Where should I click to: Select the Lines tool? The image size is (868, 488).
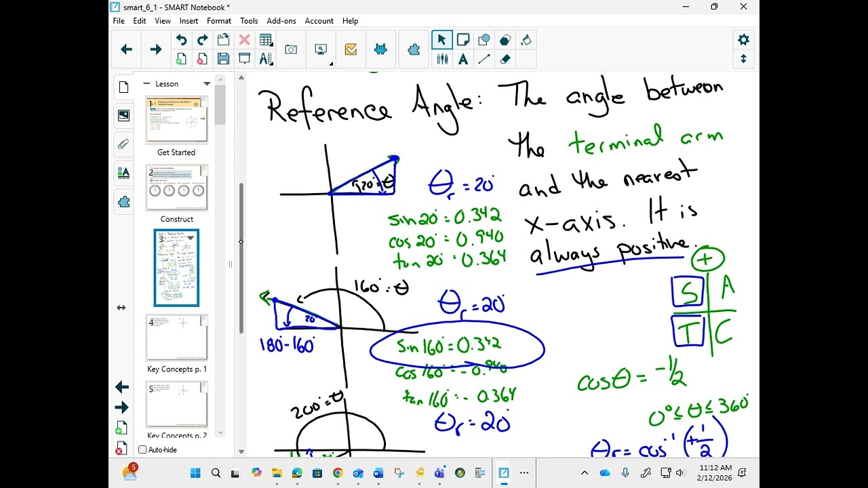click(484, 59)
